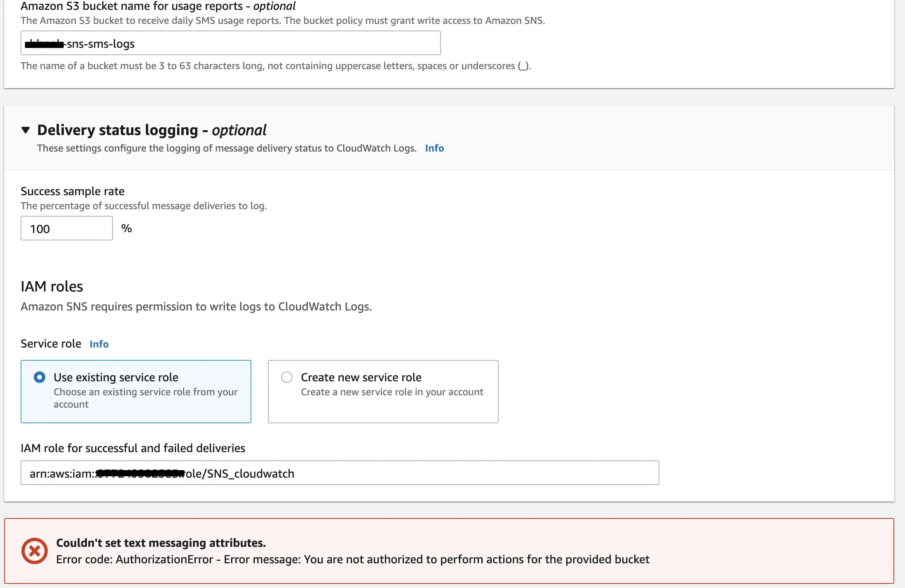Collapse the Delivery status logging triangle
Screen dimensions: 905x588
click(26, 130)
